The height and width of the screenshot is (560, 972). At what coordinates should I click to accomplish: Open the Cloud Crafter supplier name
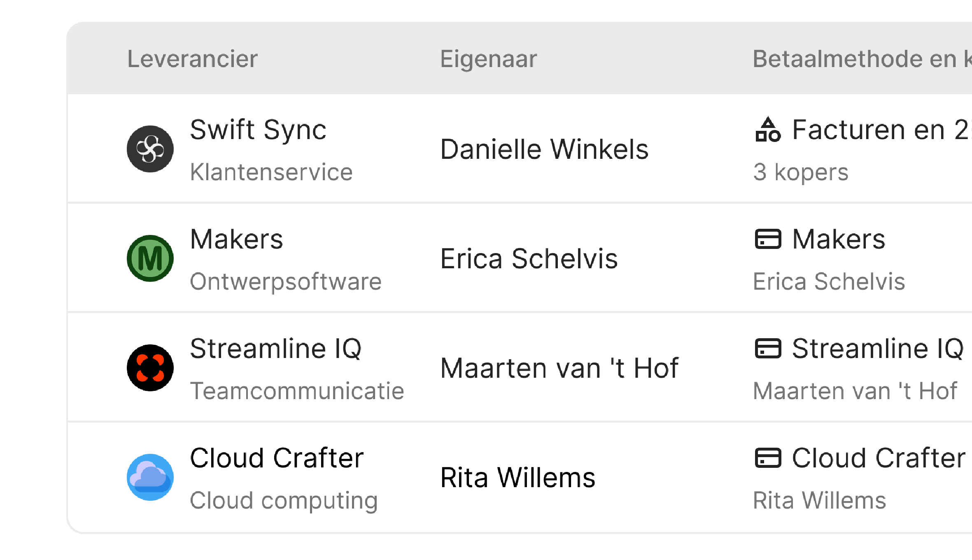pyautogui.click(x=277, y=458)
